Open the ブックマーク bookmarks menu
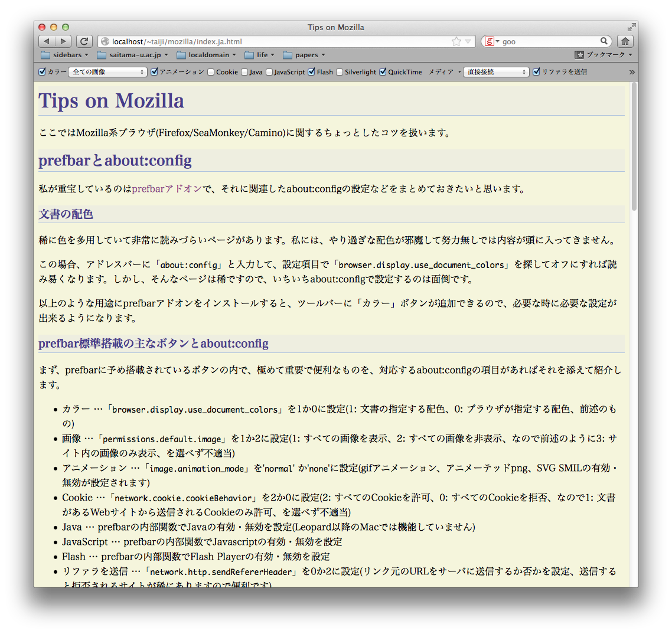The width and height of the screenshot is (672, 634). coord(604,55)
